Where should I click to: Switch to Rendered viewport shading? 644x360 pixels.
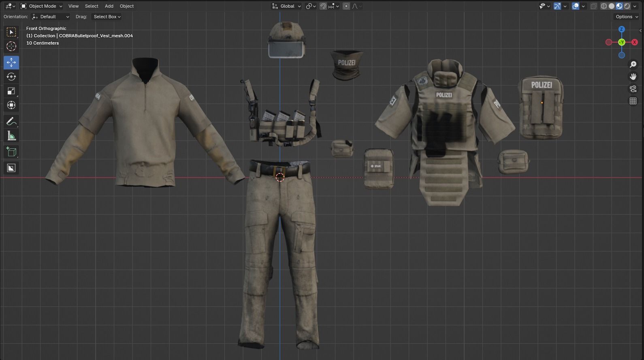[627, 6]
